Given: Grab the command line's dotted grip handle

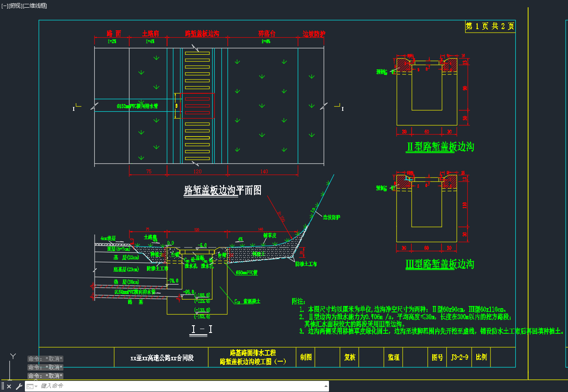Looking at the screenshot, I should [3, 386].
